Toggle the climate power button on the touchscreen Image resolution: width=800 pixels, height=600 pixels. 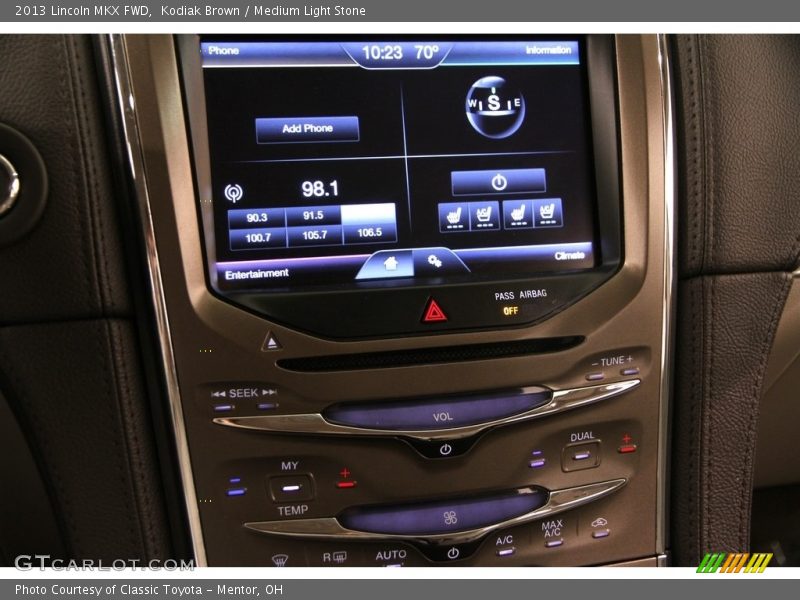498,182
